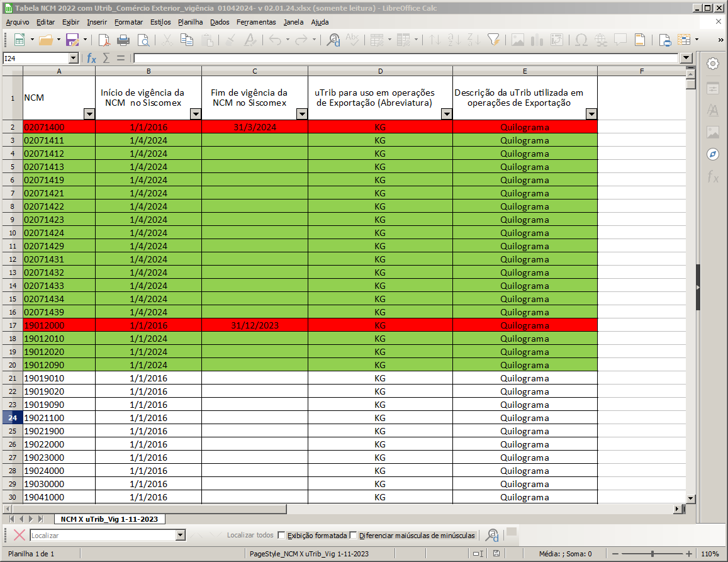
Task: Click the Undo arrow
Action: pos(276,40)
